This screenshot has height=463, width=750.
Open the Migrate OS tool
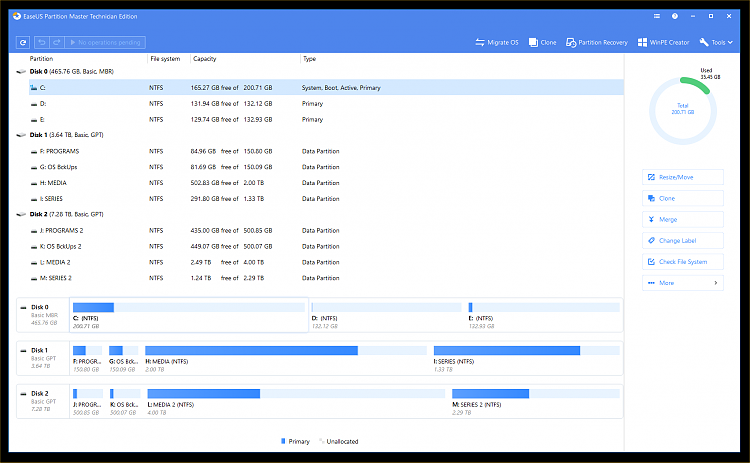[497, 43]
